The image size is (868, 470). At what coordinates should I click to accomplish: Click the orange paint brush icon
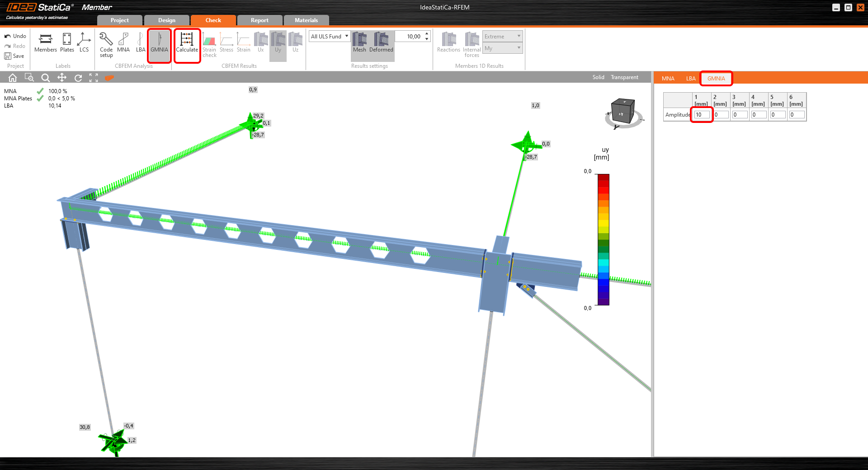(109, 78)
